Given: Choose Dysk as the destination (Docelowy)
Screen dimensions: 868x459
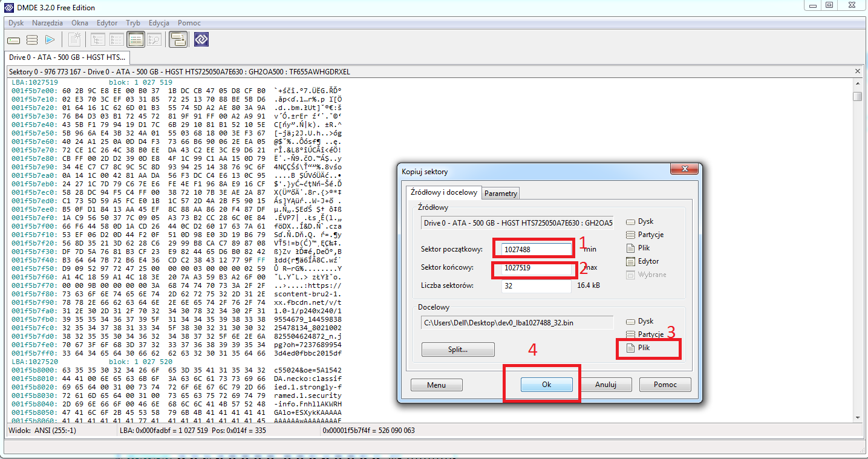Looking at the screenshot, I should pyautogui.click(x=640, y=321).
